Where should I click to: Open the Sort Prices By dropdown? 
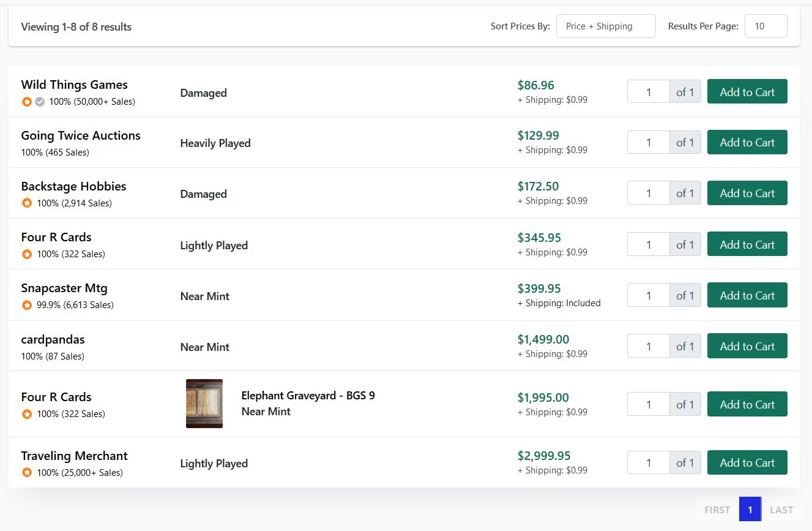click(605, 26)
